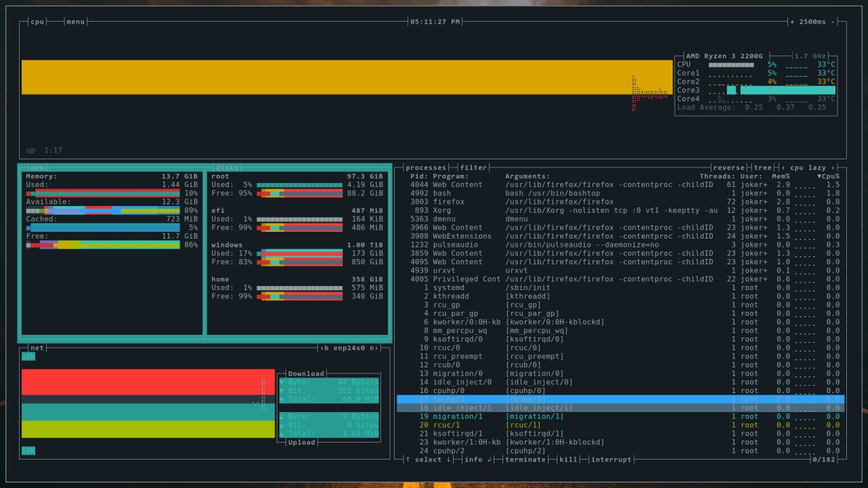Screen dimensions: 868x488
Task: Decrease update interval with minus sign
Action: pos(832,22)
